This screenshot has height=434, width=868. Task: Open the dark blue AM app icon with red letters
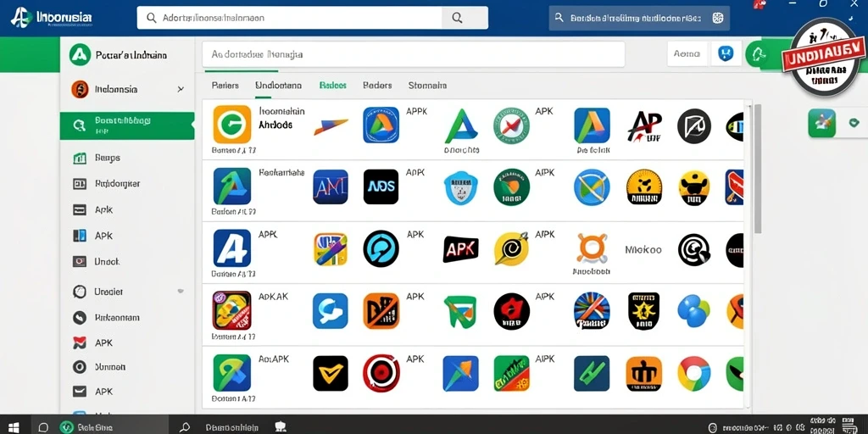click(x=330, y=187)
